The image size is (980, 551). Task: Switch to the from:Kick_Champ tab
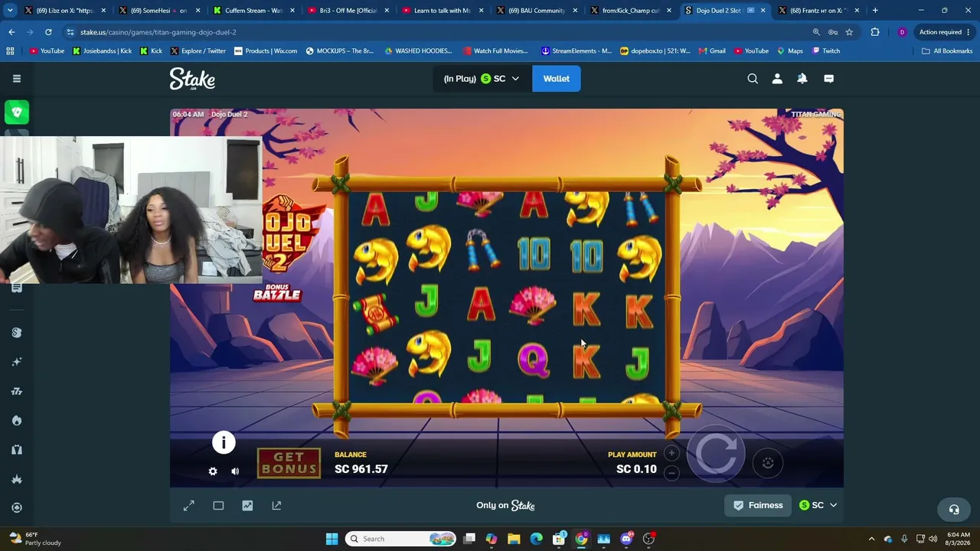(630, 11)
